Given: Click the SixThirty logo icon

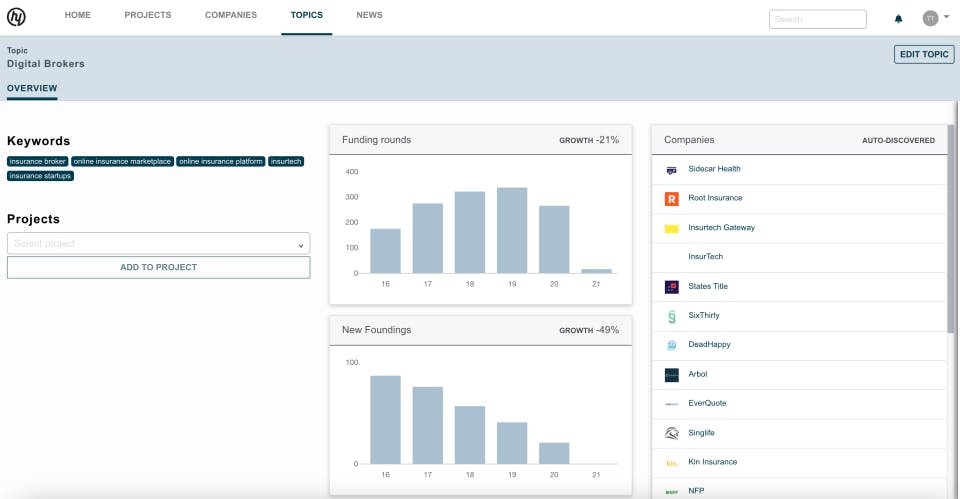Looking at the screenshot, I should [672, 316].
